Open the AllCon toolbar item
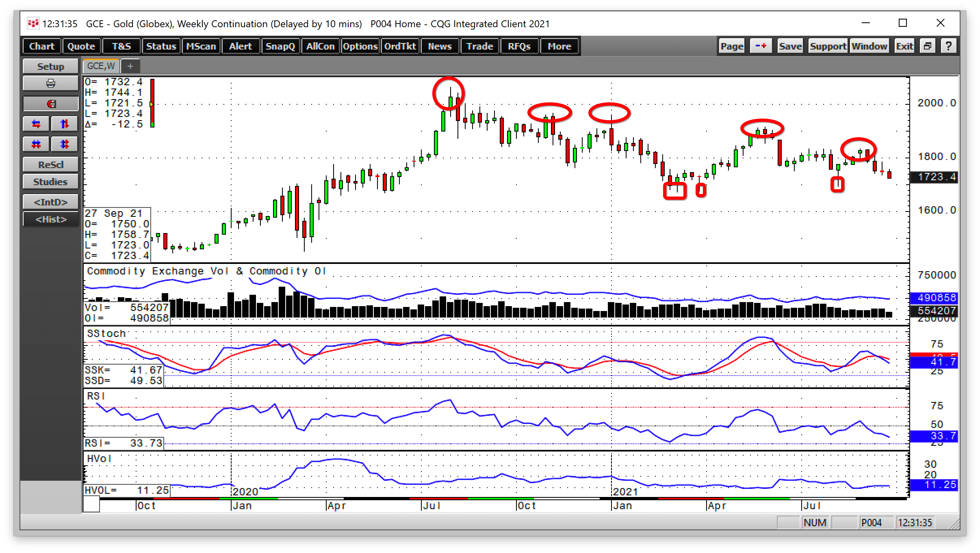Screen dimensions: 980x553 click(x=320, y=46)
